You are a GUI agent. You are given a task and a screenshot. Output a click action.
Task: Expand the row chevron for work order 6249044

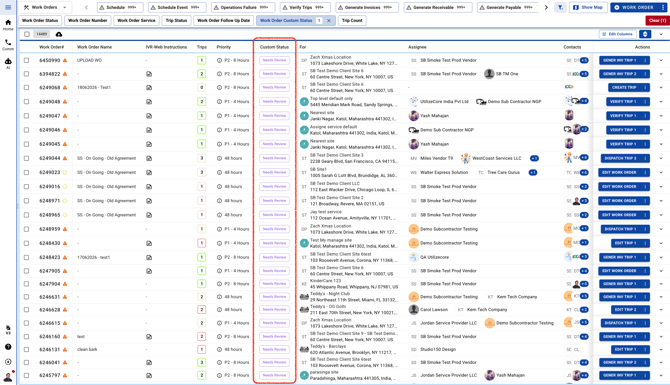[x=661, y=159]
